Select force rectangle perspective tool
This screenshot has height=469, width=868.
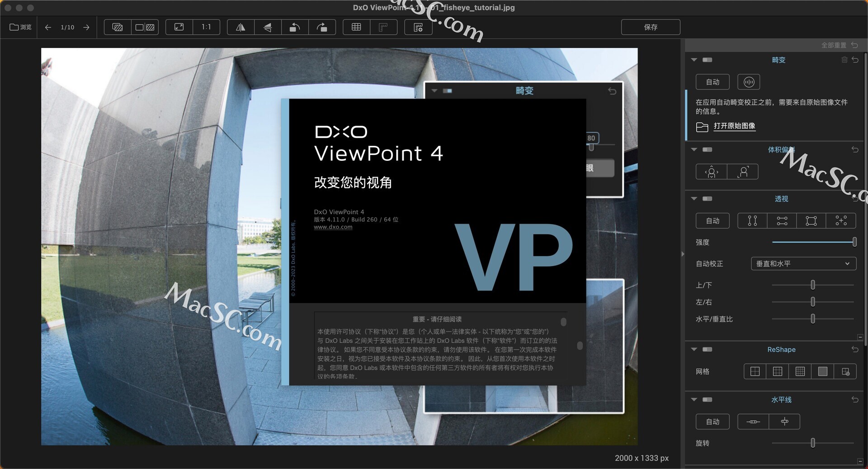click(x=811, y=220)
